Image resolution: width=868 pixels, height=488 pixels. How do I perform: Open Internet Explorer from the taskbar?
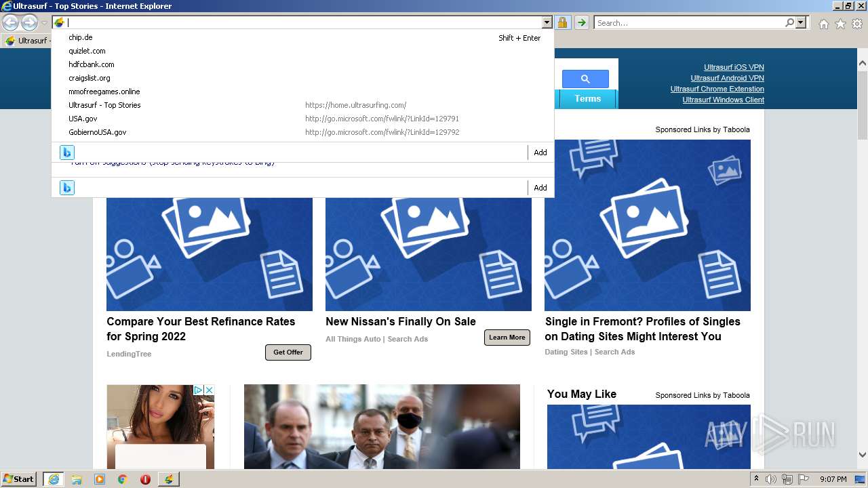click(53, 479)
